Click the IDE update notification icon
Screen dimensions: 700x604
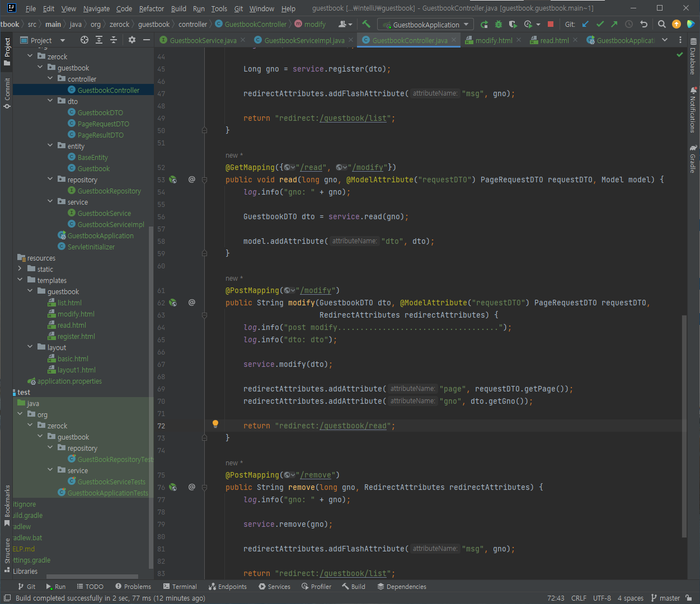676,24
